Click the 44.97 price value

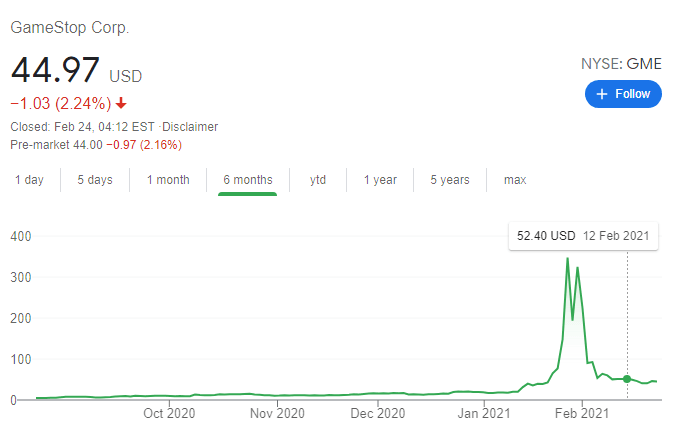[x=55, y=71]
